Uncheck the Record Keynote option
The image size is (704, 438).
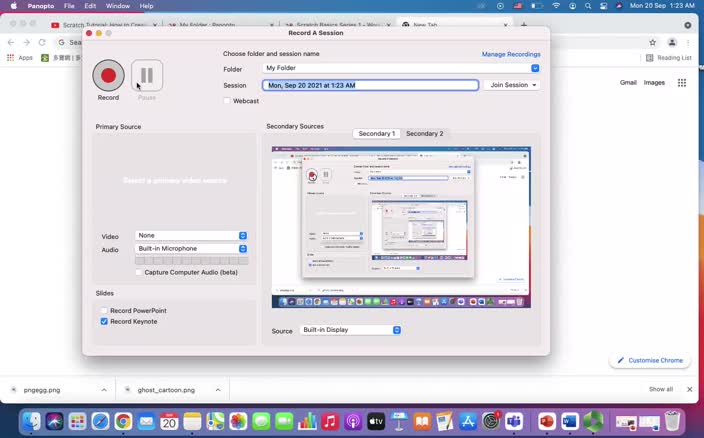pyautogui.click(x=104, y=321)
